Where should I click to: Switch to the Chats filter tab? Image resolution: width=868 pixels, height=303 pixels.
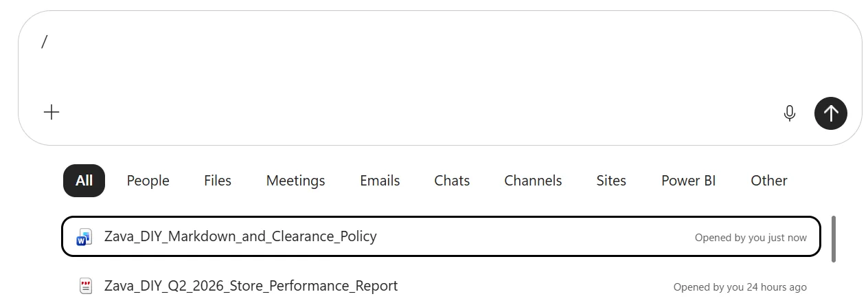point(452,181)
